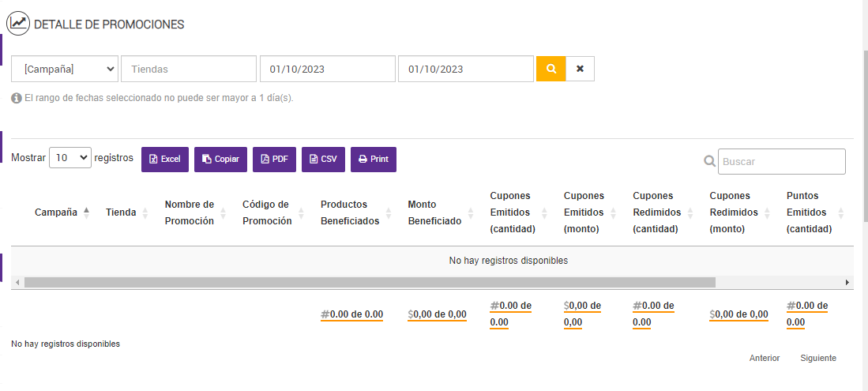The image size is (868, 391).
Task: Print the promotions table
Action: click(x=374, y=159)
